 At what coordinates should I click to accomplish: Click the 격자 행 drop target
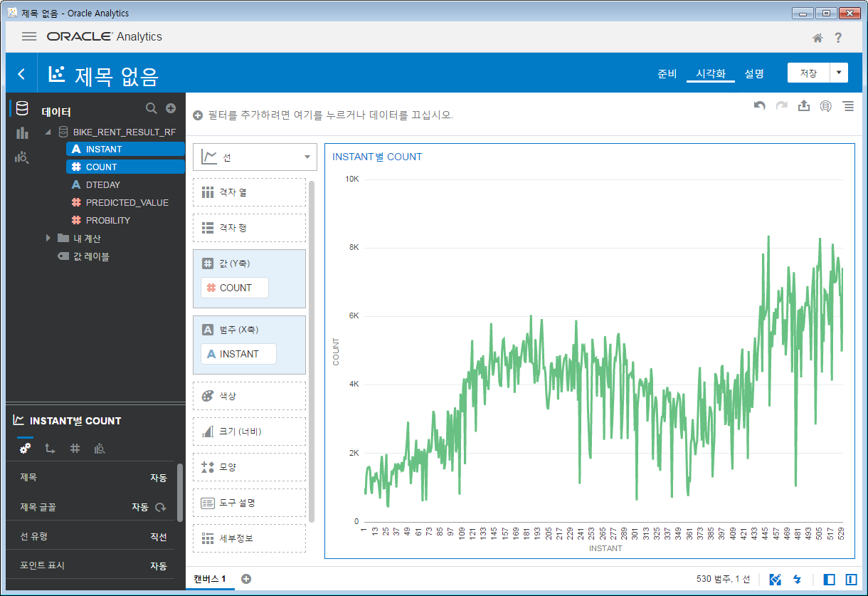pos(249,228)
